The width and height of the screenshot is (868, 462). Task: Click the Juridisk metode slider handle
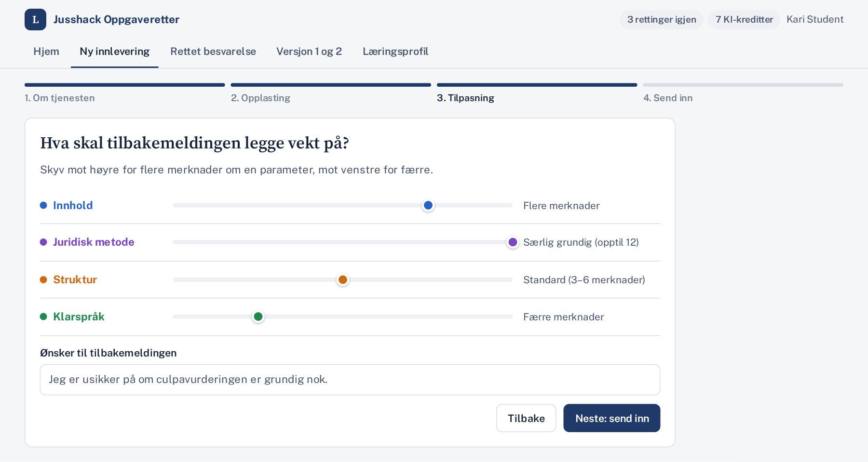(513, 242)
